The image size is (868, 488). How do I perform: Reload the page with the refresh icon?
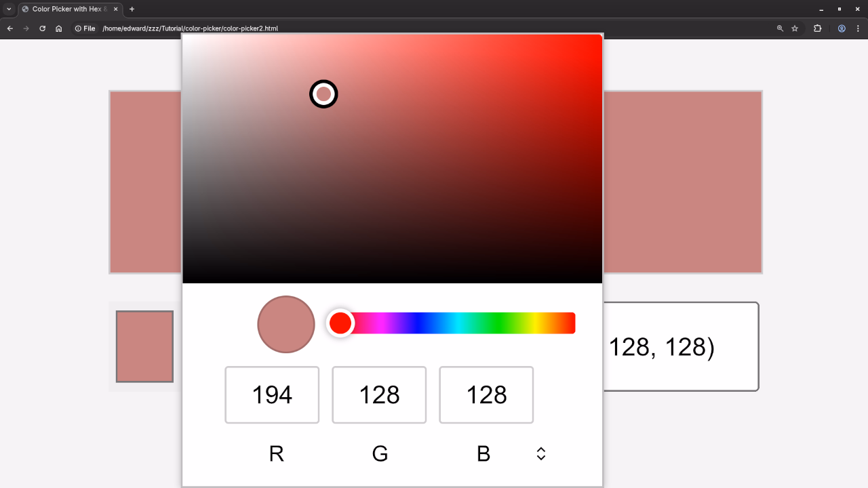(x=42, y=28)
